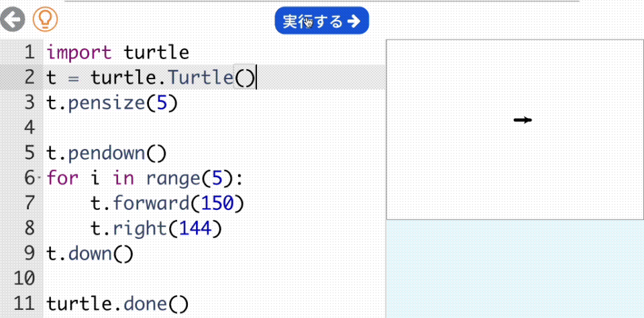Click the value 150 in t.forward

[216, 203]
